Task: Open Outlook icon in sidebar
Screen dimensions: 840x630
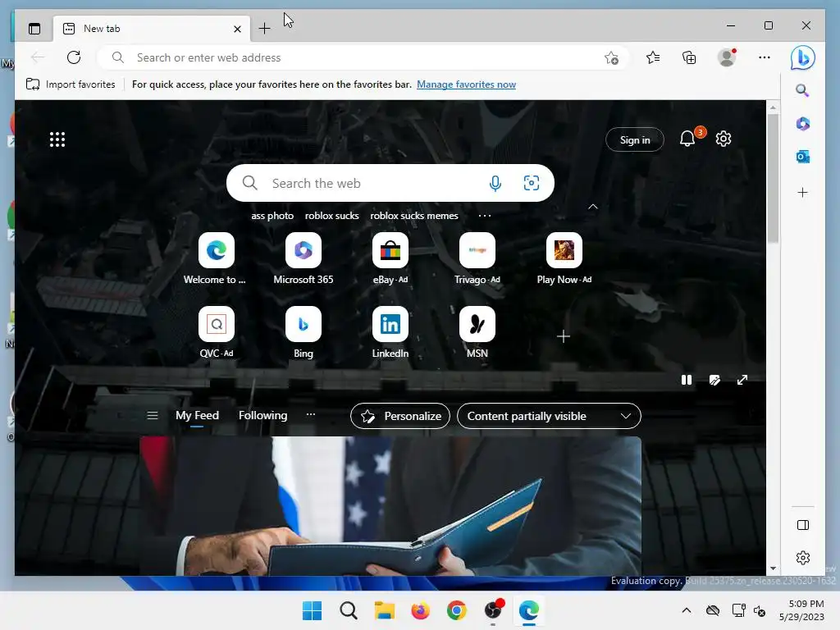Action: [x=802, y=157]
